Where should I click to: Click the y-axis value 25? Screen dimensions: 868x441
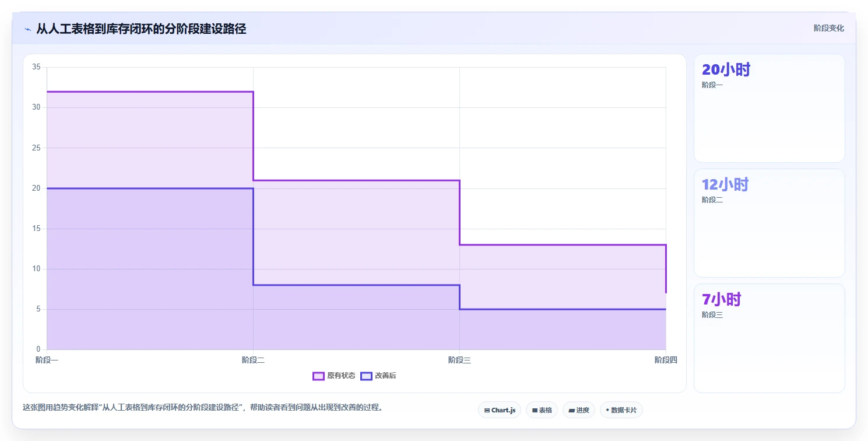pos(36,148)
